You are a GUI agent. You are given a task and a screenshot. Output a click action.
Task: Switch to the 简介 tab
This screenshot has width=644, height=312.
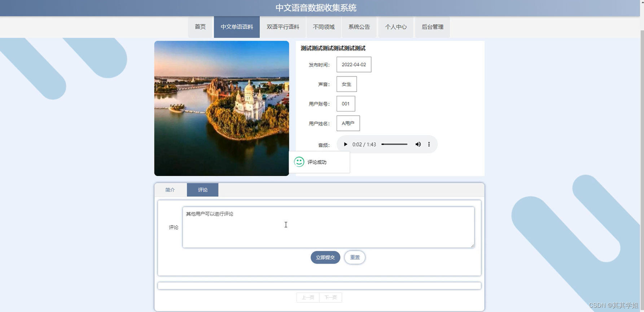tap(170, 190)
